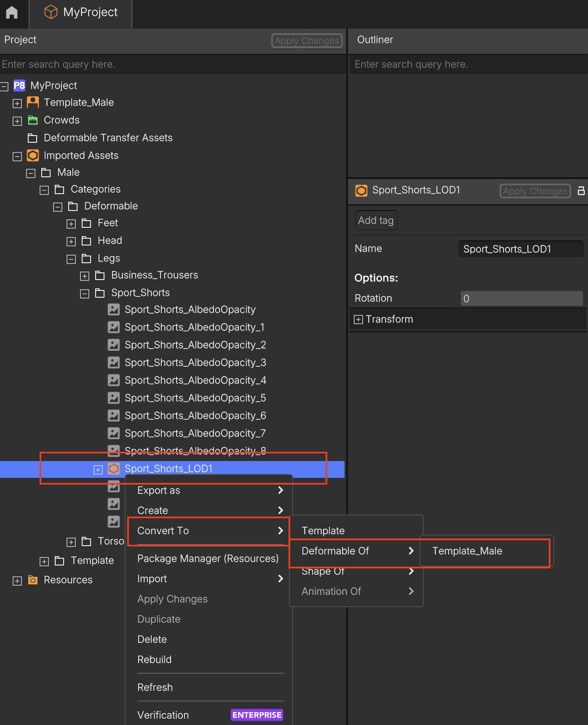The image size is (588, 725).
Task: Expand the Feet folder node
Action: pos(71,224)
